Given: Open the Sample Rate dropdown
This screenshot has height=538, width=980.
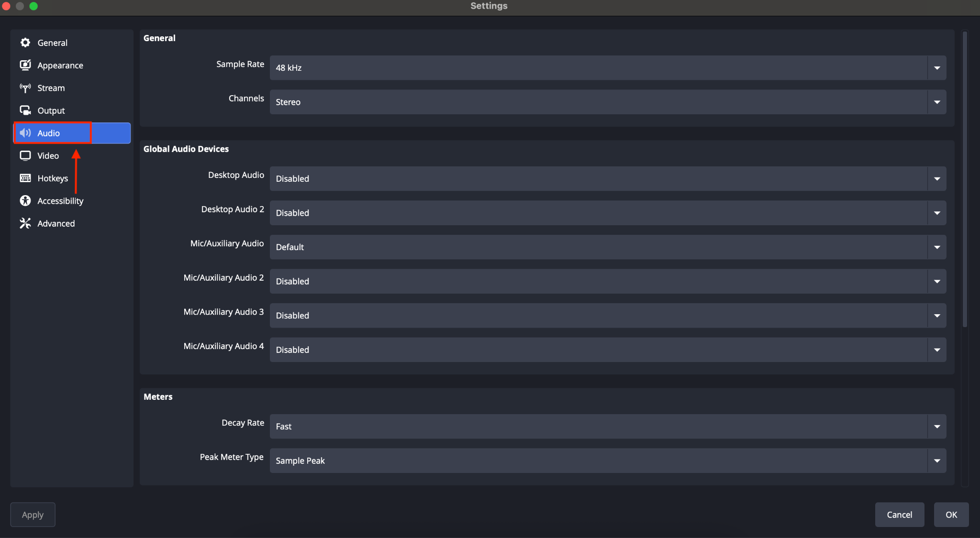Looking at the screenshot, I should click(x=608, y=68).
